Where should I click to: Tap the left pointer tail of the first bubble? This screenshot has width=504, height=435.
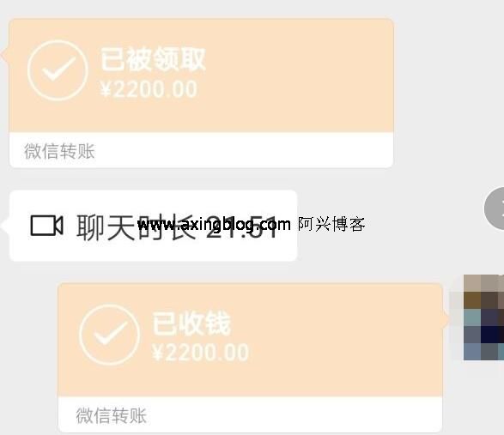[x=5, y=55]
